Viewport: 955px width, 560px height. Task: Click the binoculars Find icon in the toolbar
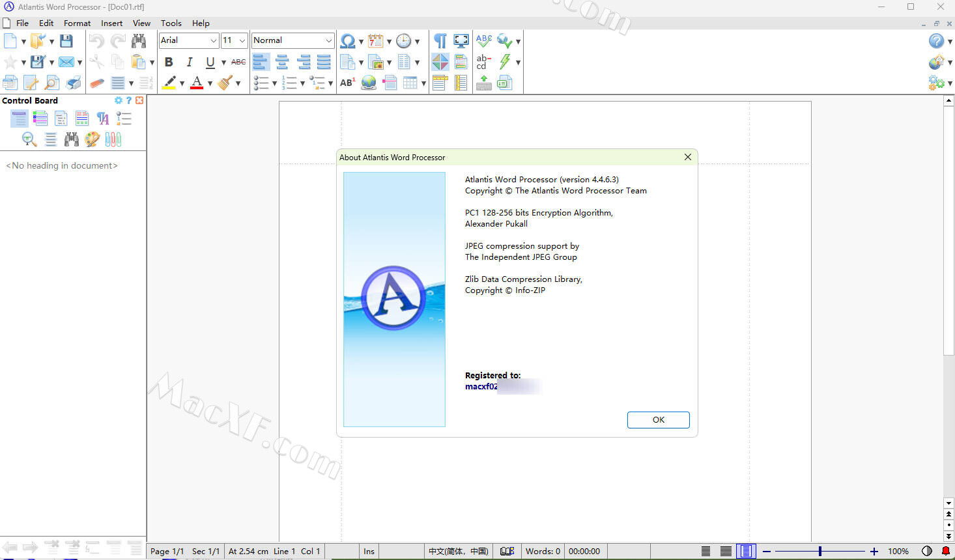(x=139, y=41)
